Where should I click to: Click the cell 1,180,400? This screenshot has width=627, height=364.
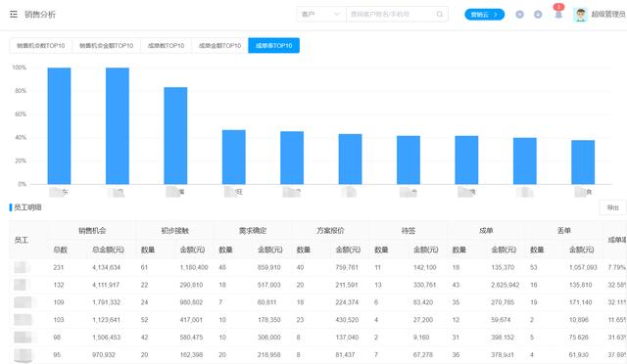(194, 267)
